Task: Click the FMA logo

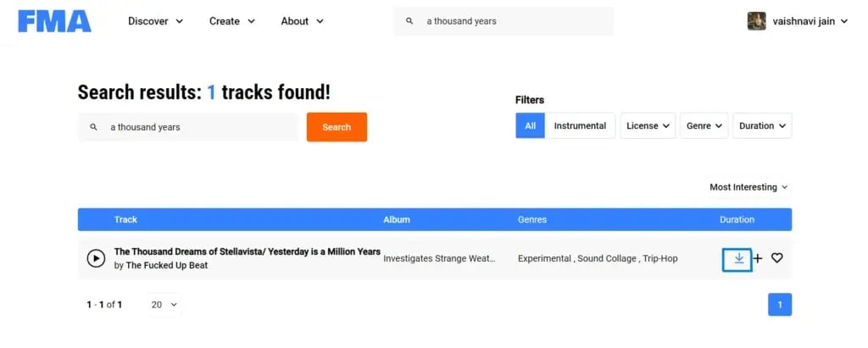Action: click(x=54, y=21)
